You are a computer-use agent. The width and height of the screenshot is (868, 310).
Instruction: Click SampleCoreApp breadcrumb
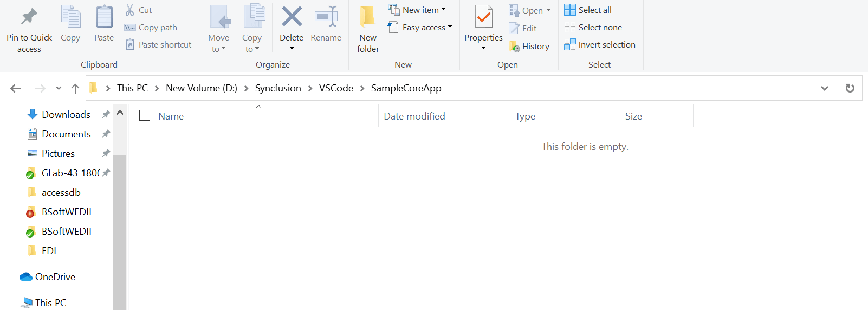click(x=406, y=88)
